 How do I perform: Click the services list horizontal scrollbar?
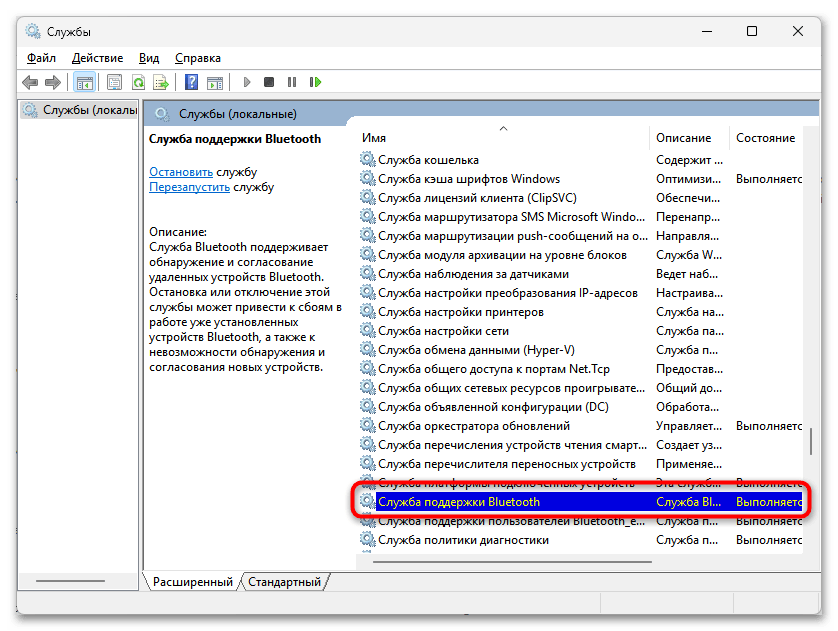(512, 562)
